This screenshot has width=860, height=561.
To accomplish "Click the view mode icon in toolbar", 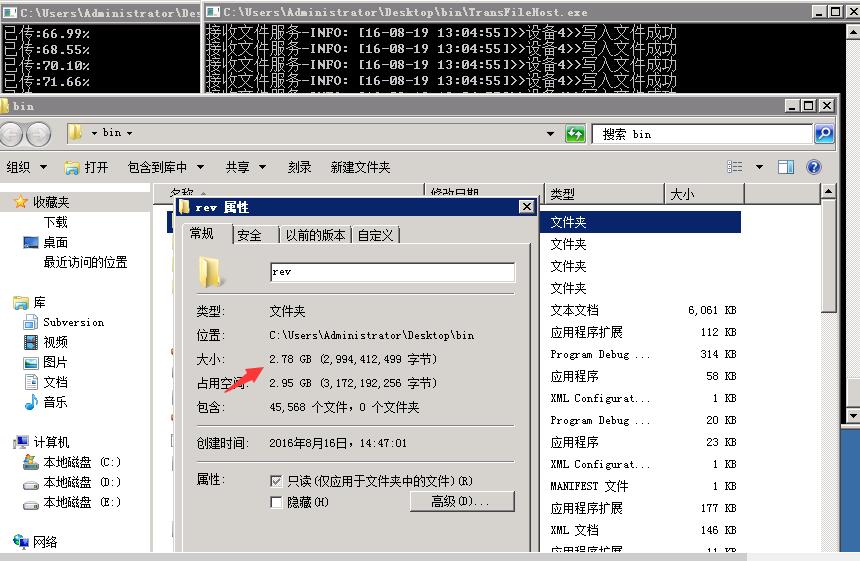I will 734,167.
